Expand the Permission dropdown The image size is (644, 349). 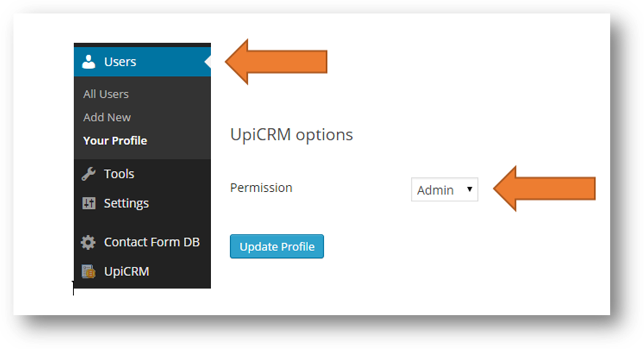click(444, 189)
